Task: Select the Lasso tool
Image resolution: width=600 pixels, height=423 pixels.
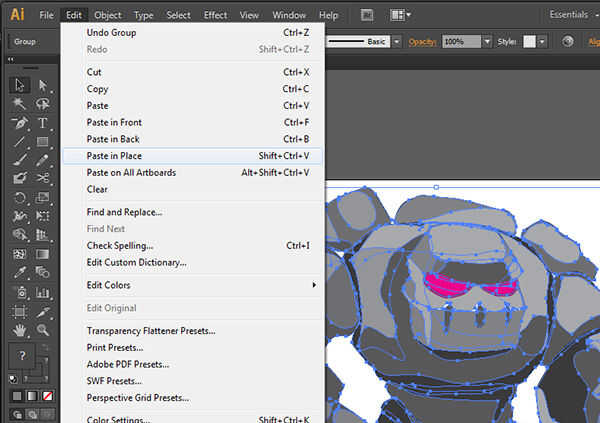Action: tap(42, 104)
